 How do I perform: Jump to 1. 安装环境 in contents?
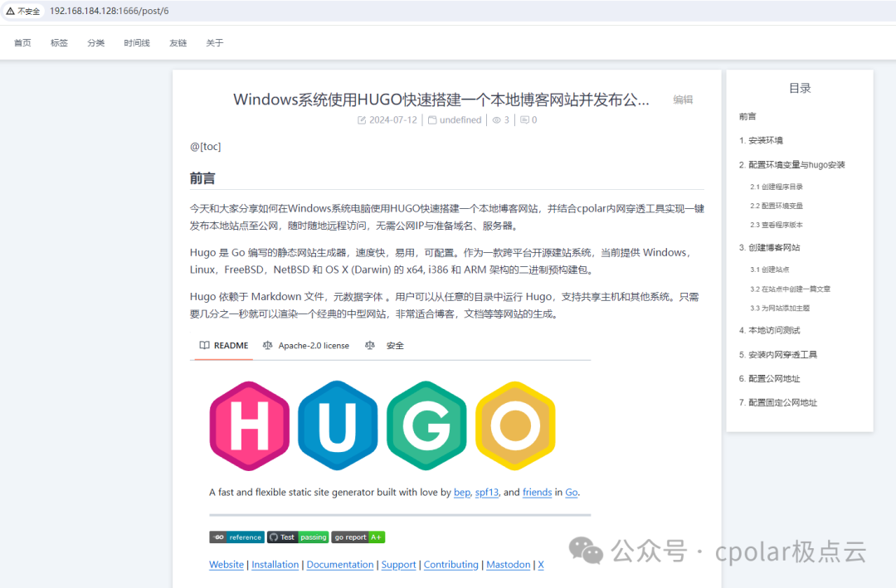(761, 141)
